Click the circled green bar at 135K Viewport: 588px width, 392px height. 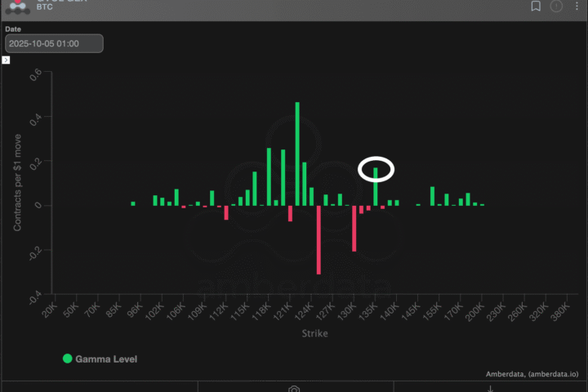coord(376,186)
